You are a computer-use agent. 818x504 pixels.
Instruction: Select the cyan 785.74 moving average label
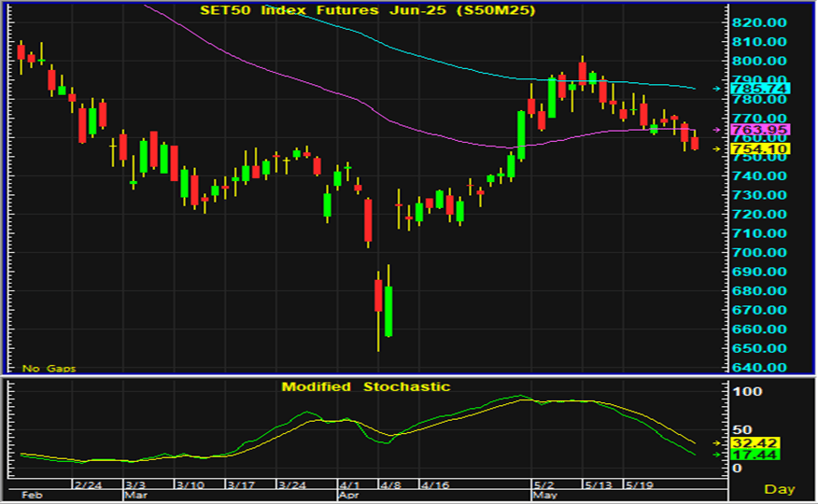coord(763,89)
